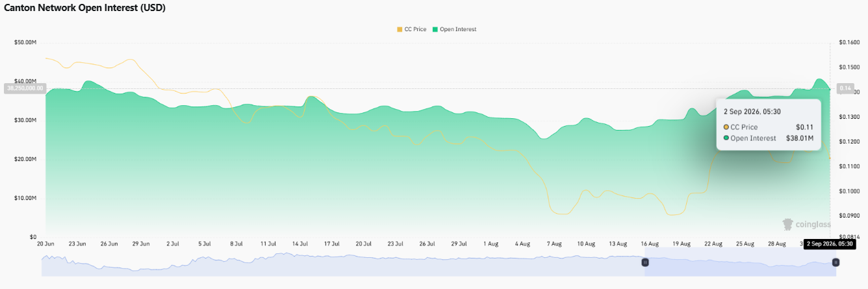Click the 16 Aug date label
868x289 pixels.
coord(650,244)
